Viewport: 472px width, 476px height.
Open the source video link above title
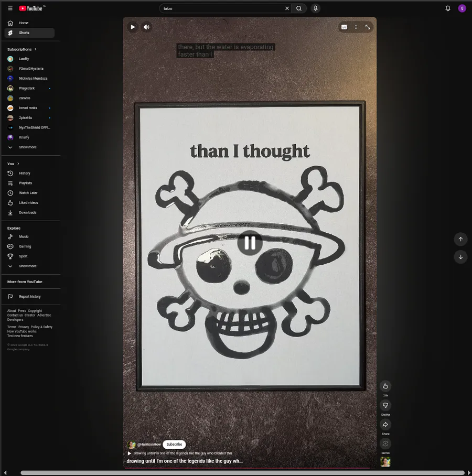click(180, 453)
